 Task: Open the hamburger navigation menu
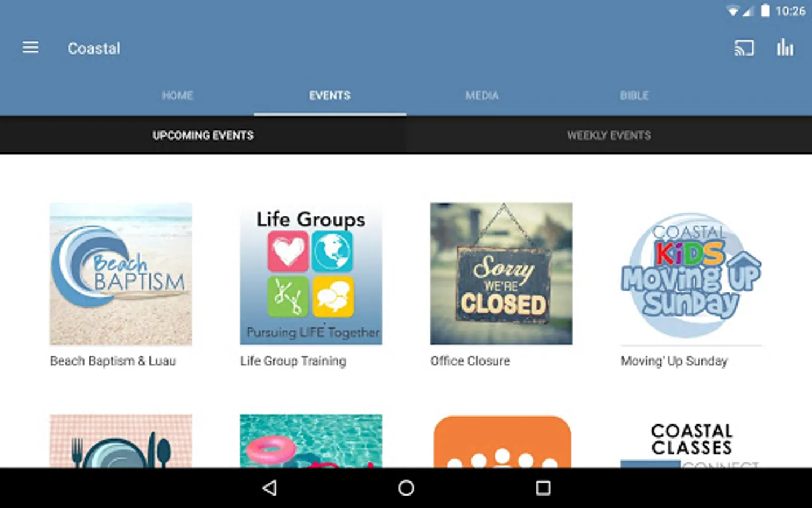click(30, 48)
